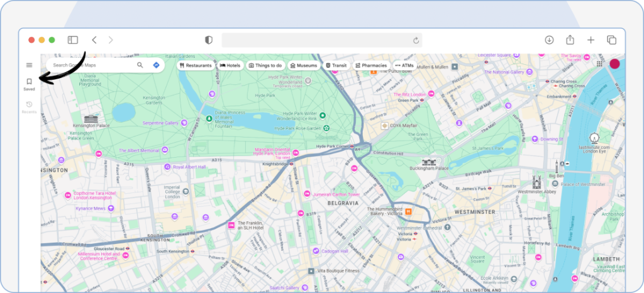The width and height of the screenshot is (644, 293).
Task: Click into the Search Google Maps field
Action: [92, 65]
